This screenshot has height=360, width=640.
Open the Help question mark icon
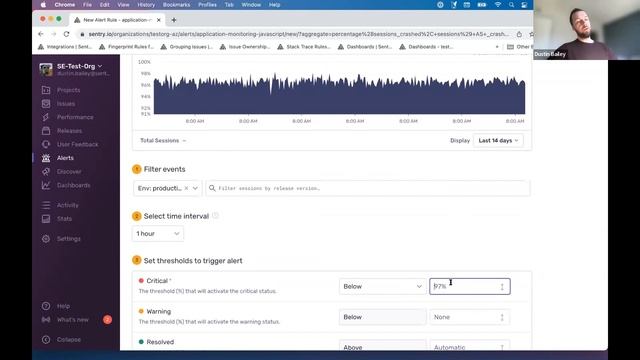pyautogui.click(x=46, y=306)
